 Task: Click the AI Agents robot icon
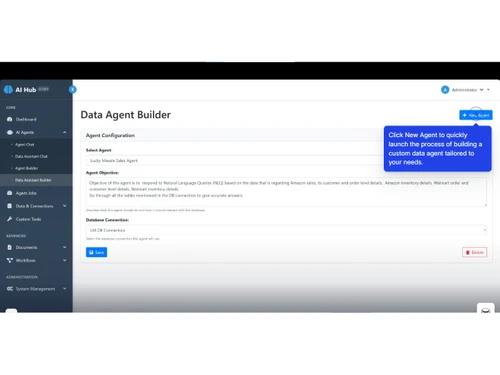click(x=10, y=132)
